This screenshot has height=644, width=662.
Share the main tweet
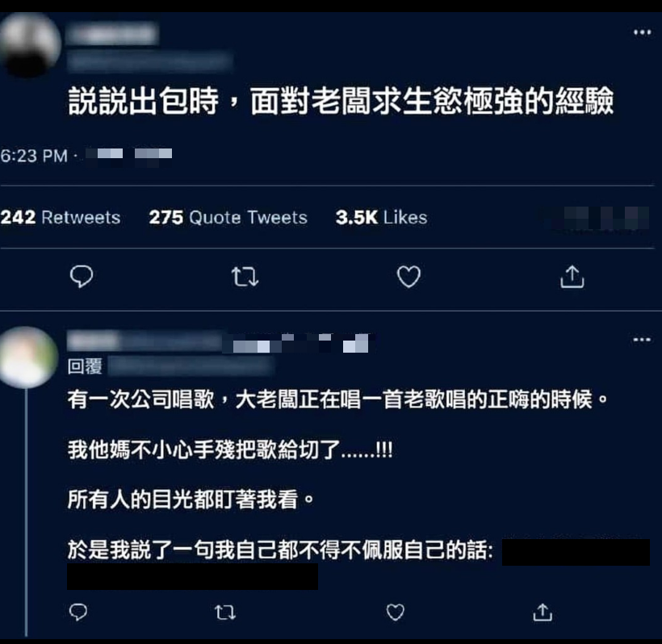click(572, 277)
